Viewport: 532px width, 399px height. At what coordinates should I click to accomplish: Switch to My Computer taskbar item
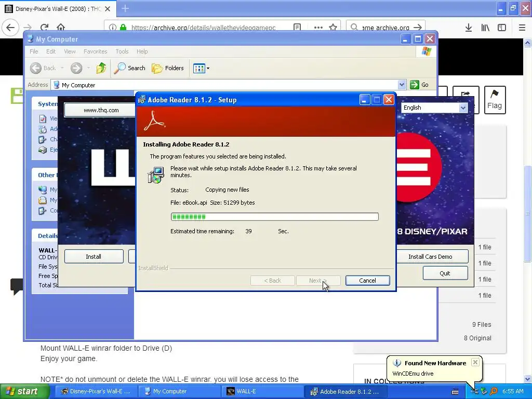point(180,391)
